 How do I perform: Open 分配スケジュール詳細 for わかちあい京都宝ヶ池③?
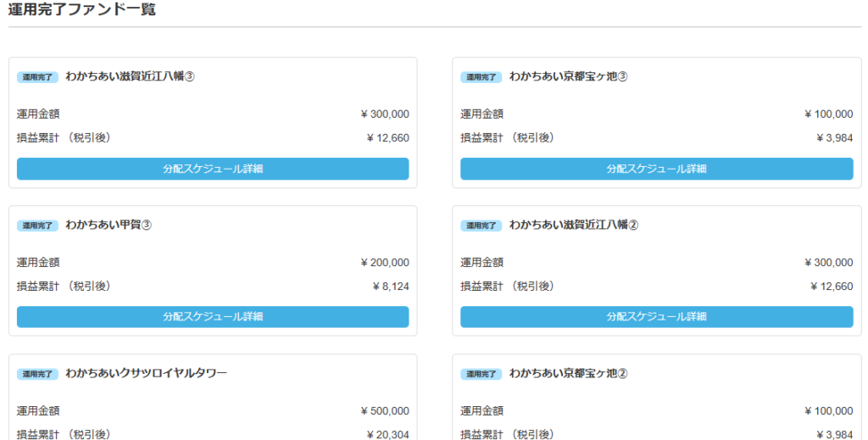tap(656, 169)
